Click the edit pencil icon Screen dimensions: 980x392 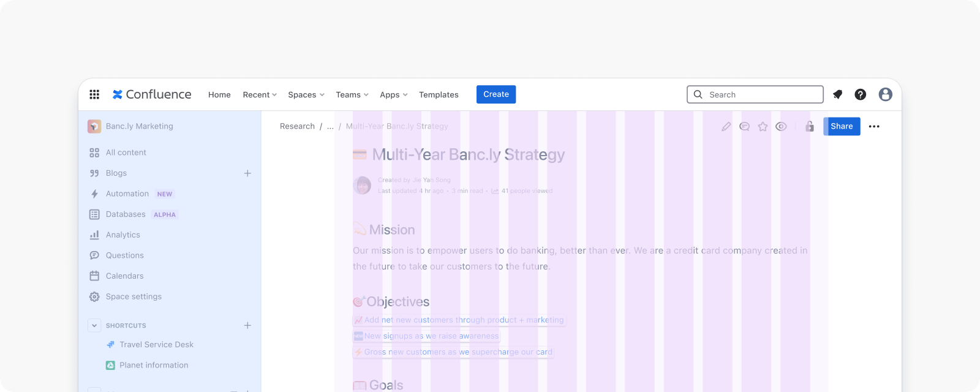pos(726,127)
